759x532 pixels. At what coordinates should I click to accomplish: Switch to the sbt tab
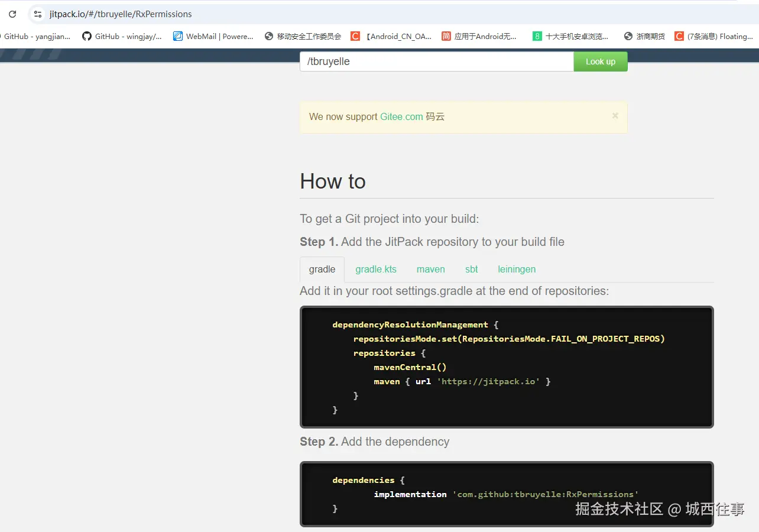click(x=472, y=269)
